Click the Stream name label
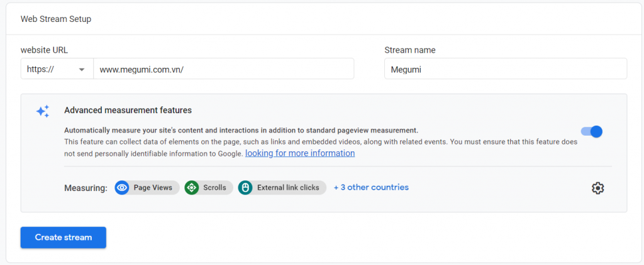Image resolution: width=644 pixels, height=265 pixels. point(410,50)
